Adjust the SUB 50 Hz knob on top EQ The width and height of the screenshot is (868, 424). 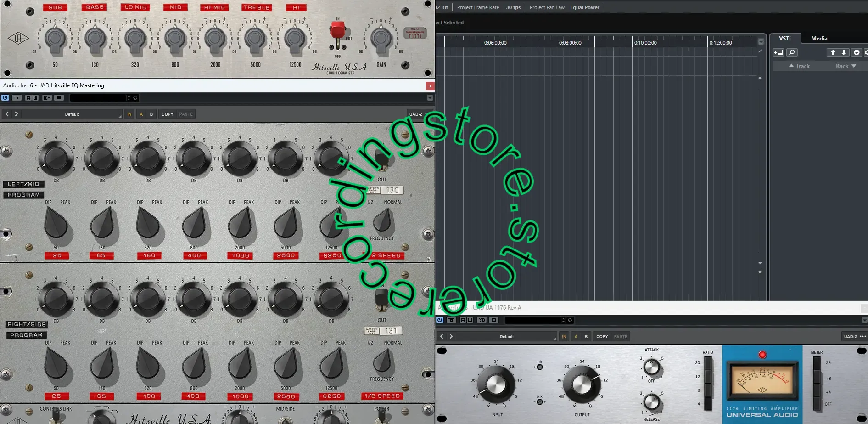(x=55, y=39)
